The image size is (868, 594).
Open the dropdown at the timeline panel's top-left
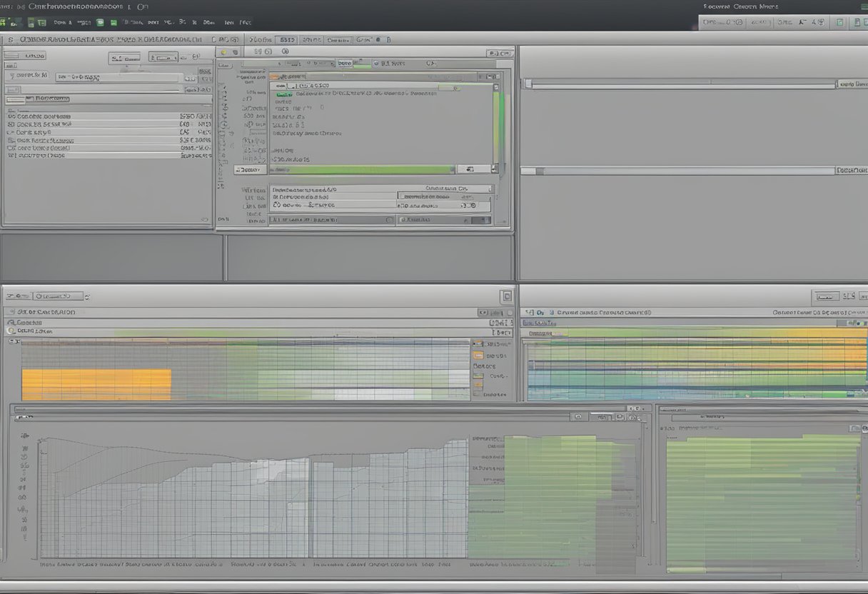[59, 296]
